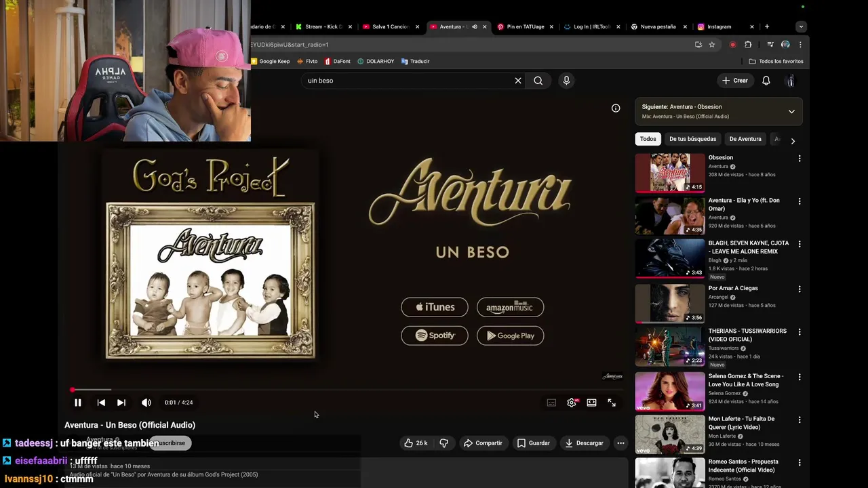868x488 pixels.
Task: Click Spotify badge in the video
Action: point(435,335)
